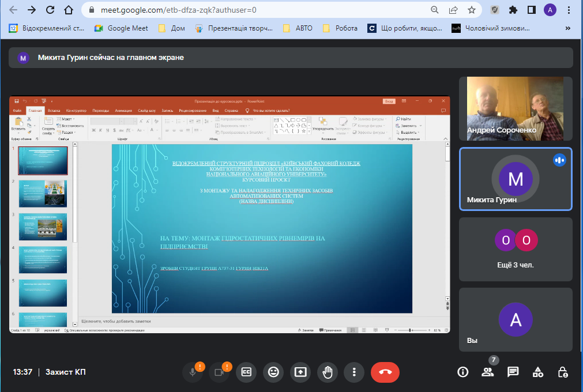Expand the hidden bookmarks overflow chevron
The image size is (583, 392).
click(568, 28)
